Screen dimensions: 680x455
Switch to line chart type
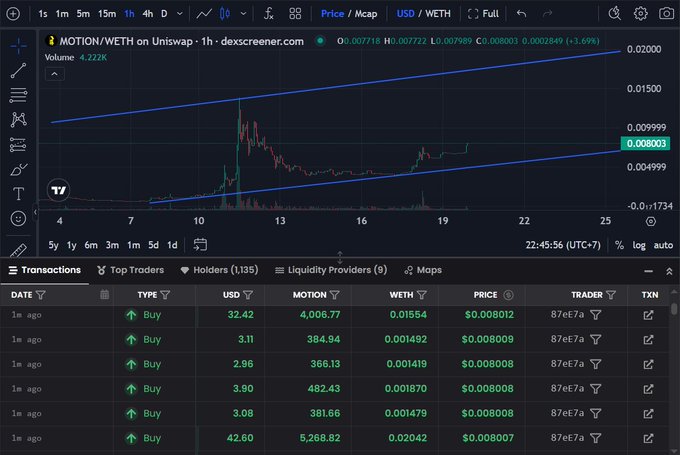tap(204, 14)
